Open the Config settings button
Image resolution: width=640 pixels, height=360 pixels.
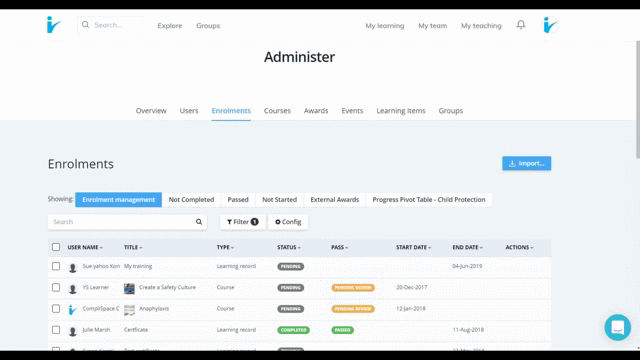coord(288,222)
